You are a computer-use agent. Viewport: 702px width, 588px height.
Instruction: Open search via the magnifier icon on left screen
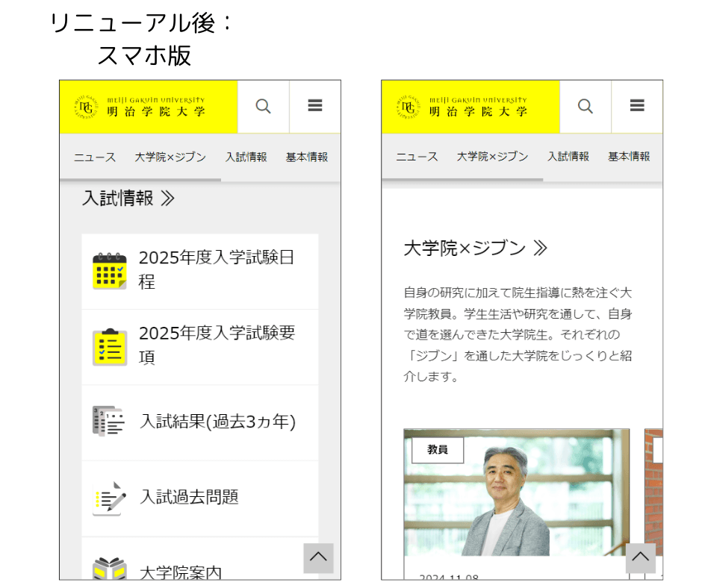(x=263, y=106)
